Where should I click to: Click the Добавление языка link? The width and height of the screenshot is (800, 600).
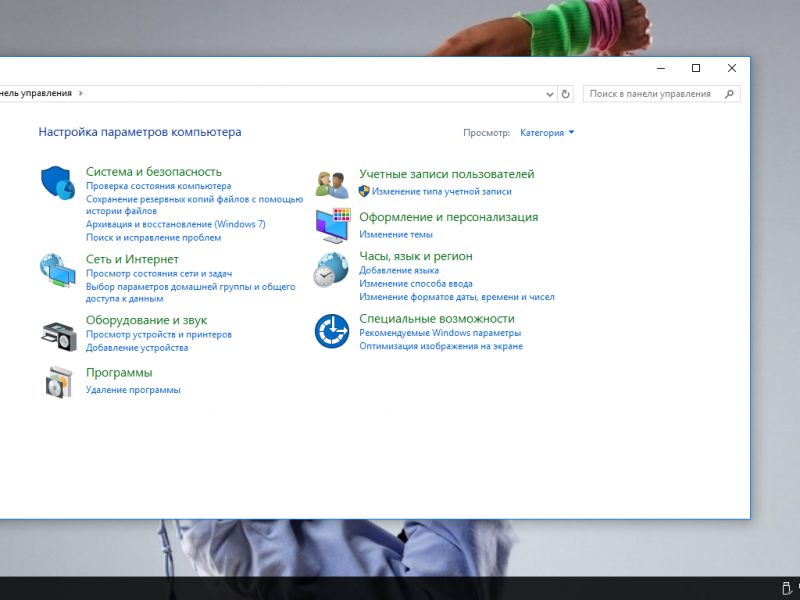pos(399,271)
